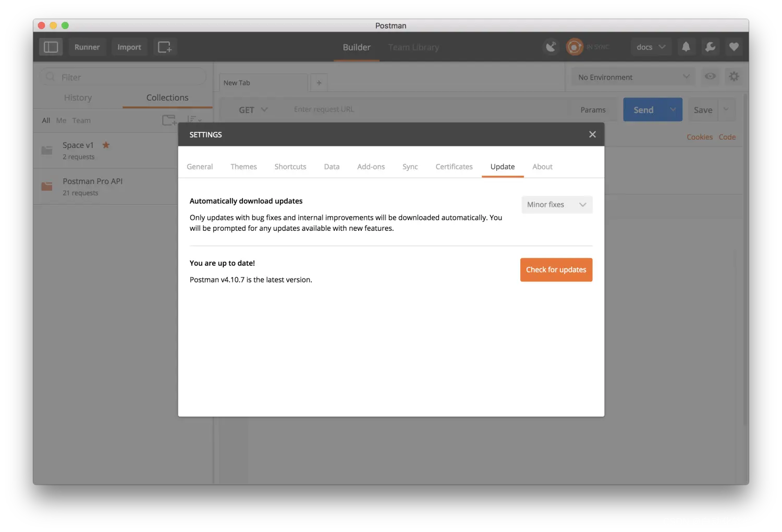Go to the Certificates settings tab
Image resolution: width=782 pixels, height=532 pixels.
point(454,167)
